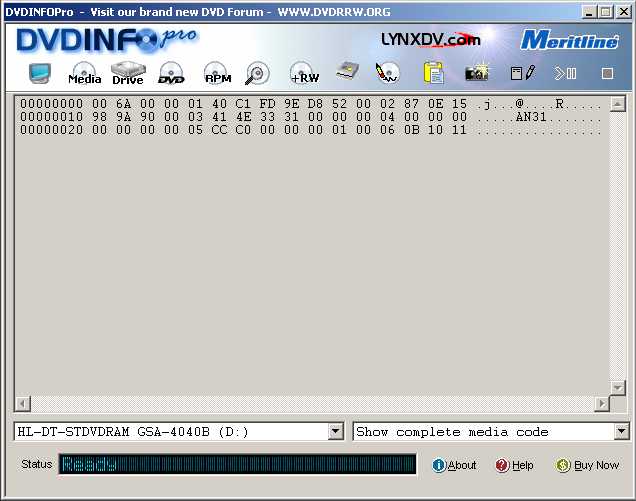Screen dimensions: 636x501
Task: Click the play/pause toolbar icon
Action: pyautogui.click(x=566, y=73)
